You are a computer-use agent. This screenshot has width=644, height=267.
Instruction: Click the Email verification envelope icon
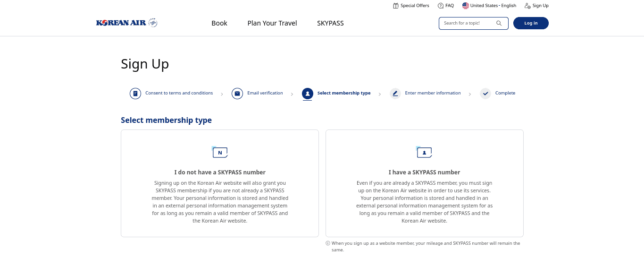pyautogui.click(x=237, y=94)
